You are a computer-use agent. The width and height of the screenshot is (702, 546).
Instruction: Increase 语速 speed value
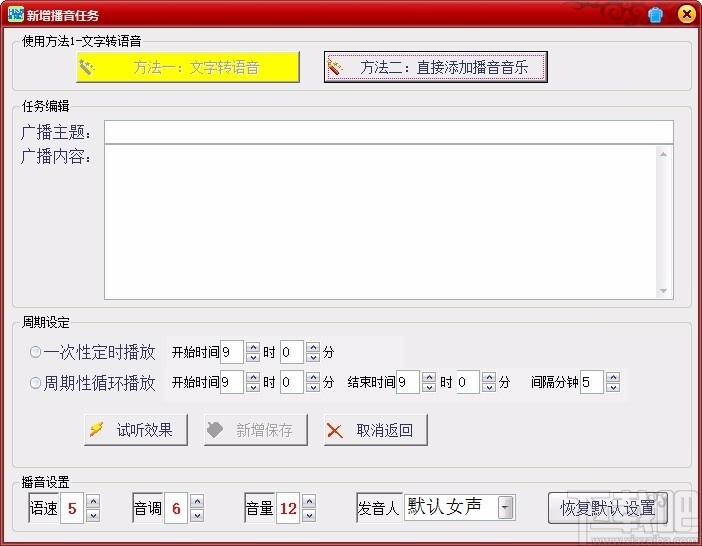[x=93, y=502]
